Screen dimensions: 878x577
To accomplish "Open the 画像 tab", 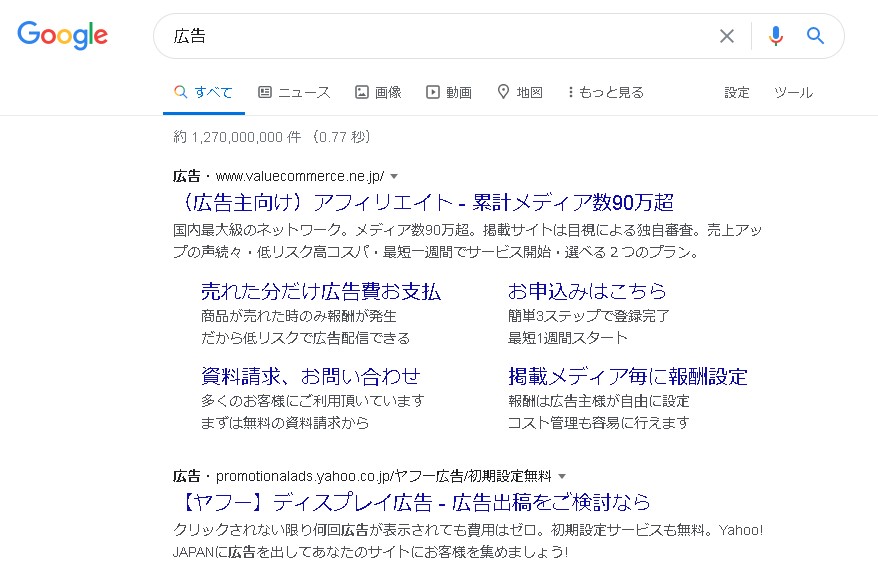I will point(379,92).
